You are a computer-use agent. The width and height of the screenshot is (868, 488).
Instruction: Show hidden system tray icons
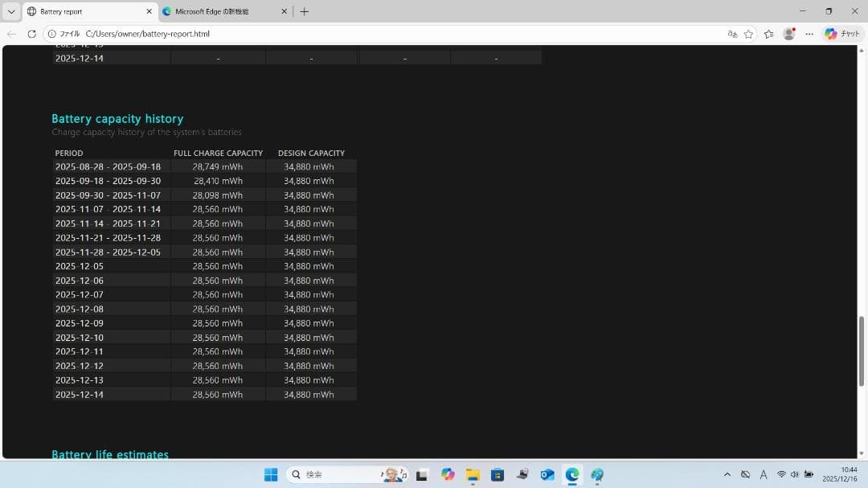727,474
